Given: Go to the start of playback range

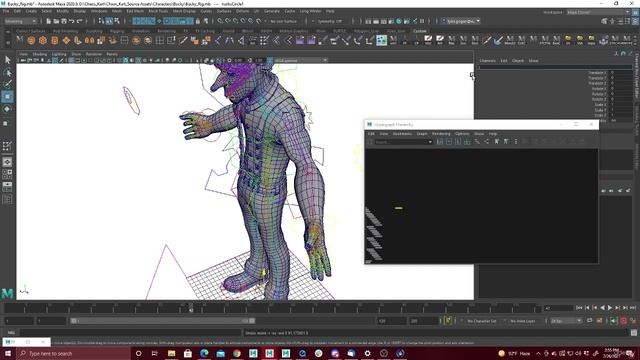Looking at the screenshot, I should coord(580,308).
